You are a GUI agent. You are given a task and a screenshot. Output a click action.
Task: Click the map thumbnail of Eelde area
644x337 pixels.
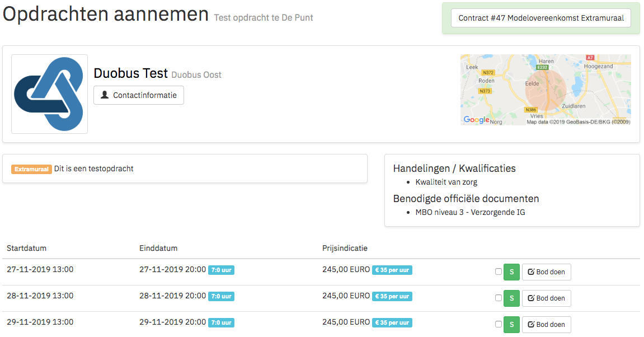[x=545, y=90]
